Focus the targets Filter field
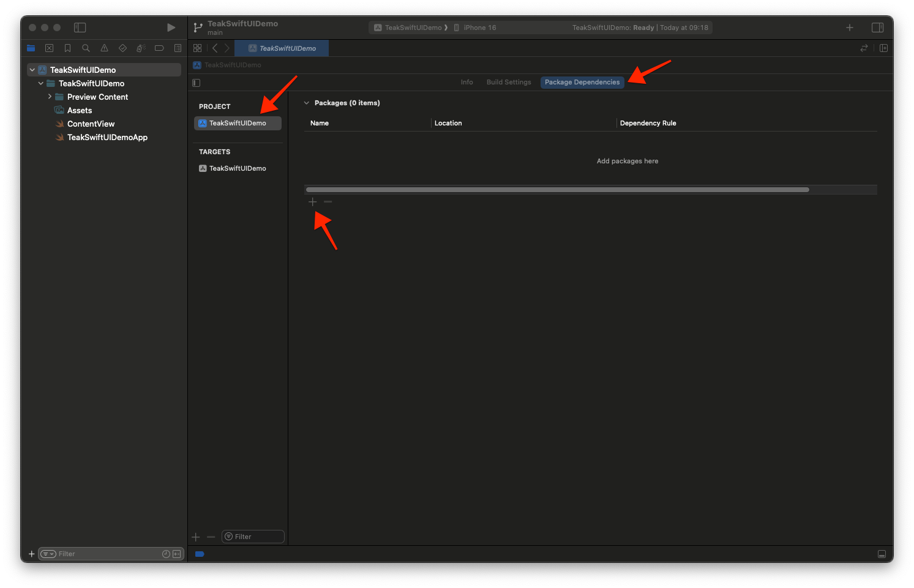The height and width of the screenshot is (588, 914). (x=253, y=537)
